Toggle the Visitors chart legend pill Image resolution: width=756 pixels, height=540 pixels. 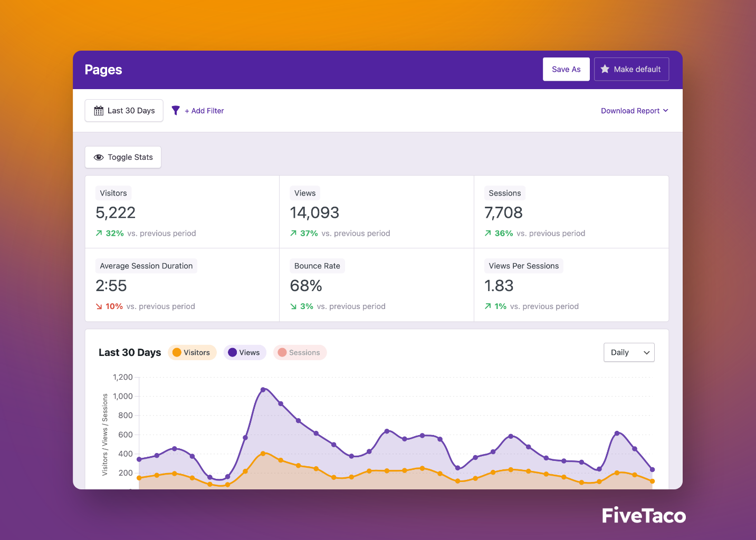pos(192,352)
